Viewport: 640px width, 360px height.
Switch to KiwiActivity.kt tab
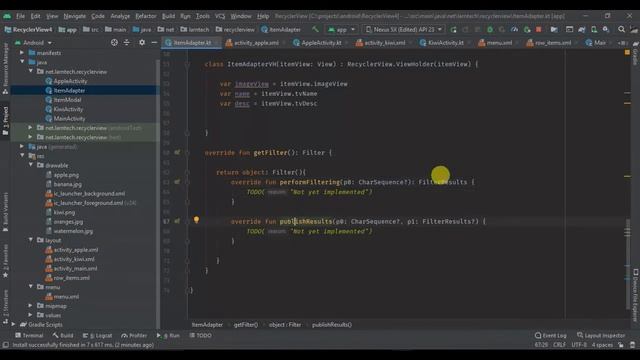[441, 42]
